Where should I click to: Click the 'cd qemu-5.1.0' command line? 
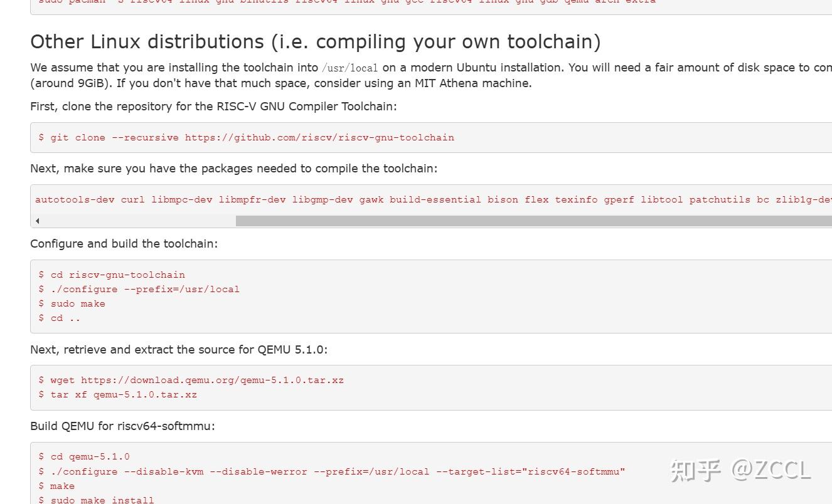(x=84, y=456)
